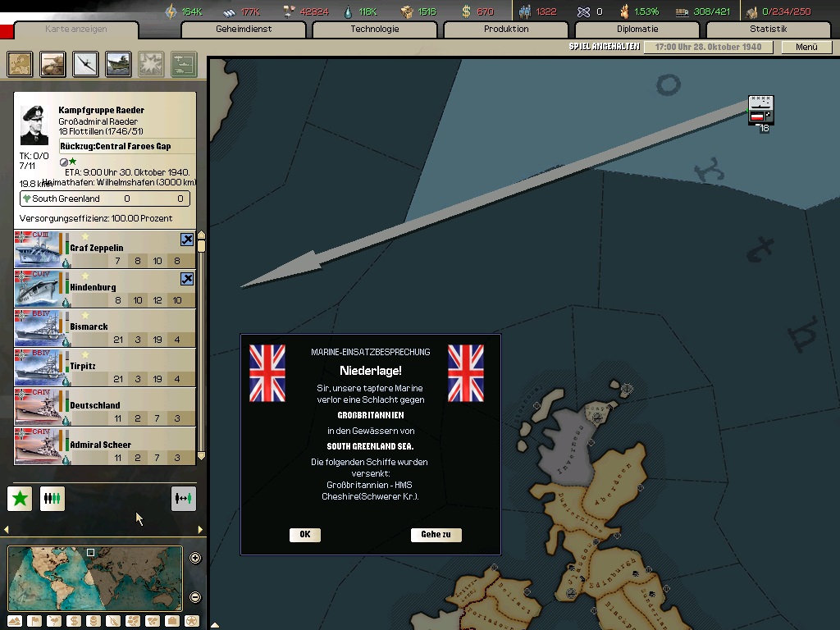Switch to the economic dollar map mode
Viewport: 840px width, 630px height.
coord(74,621)
